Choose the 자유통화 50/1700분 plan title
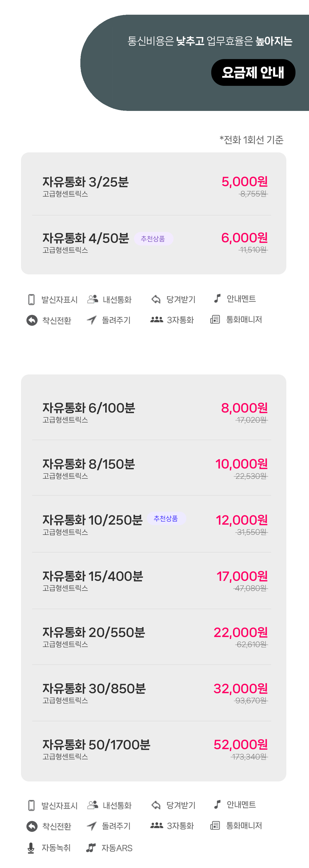Image resolution: width=309 pixels, height=868 pixels. tap(96, 745)
